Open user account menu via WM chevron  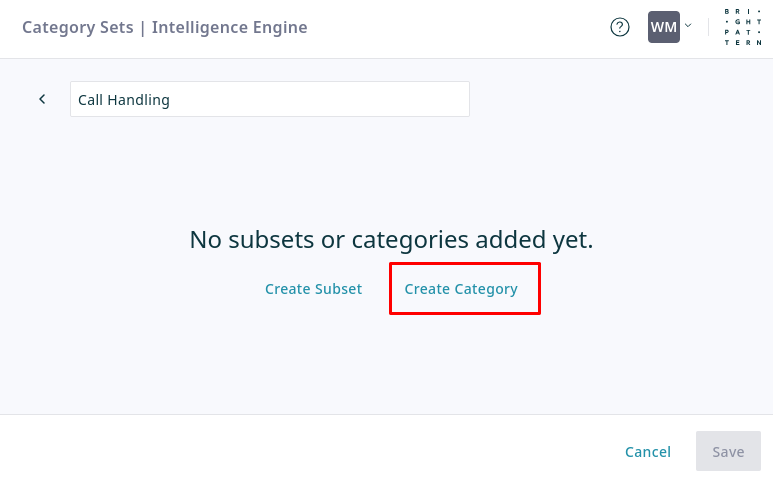688,26
